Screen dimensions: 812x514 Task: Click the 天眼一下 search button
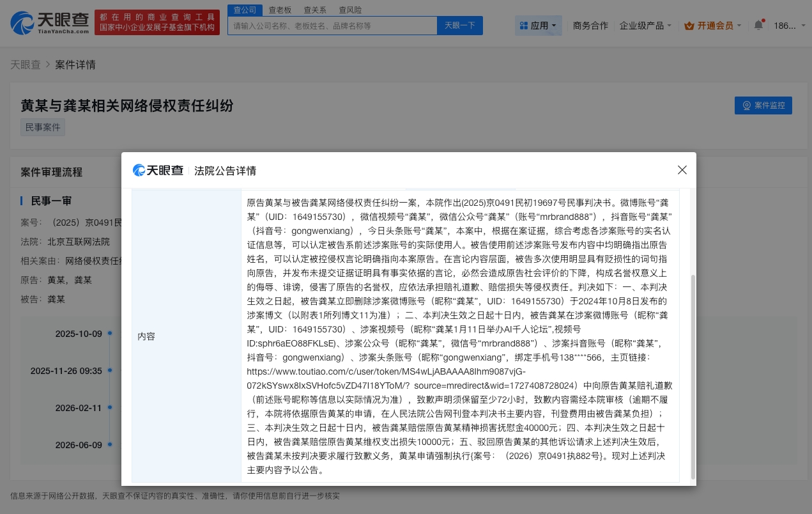[x=460, y=26]
